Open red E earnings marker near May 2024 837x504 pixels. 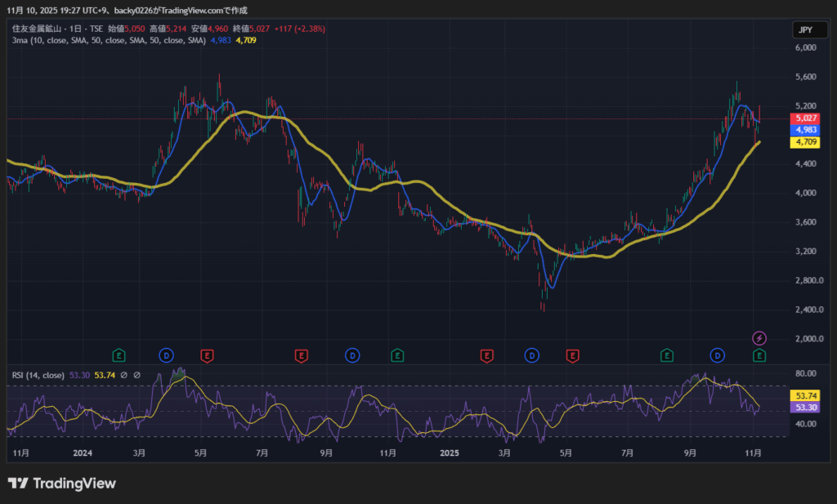[208, 355]
